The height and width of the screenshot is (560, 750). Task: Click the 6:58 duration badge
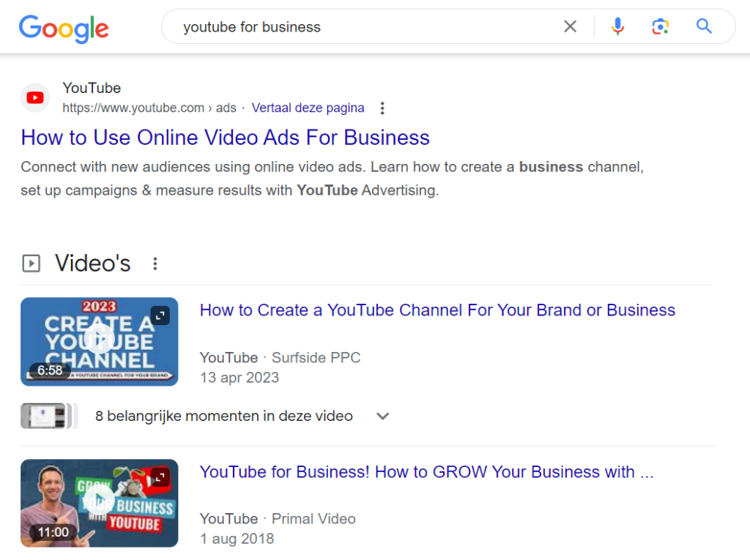point(50,370)
